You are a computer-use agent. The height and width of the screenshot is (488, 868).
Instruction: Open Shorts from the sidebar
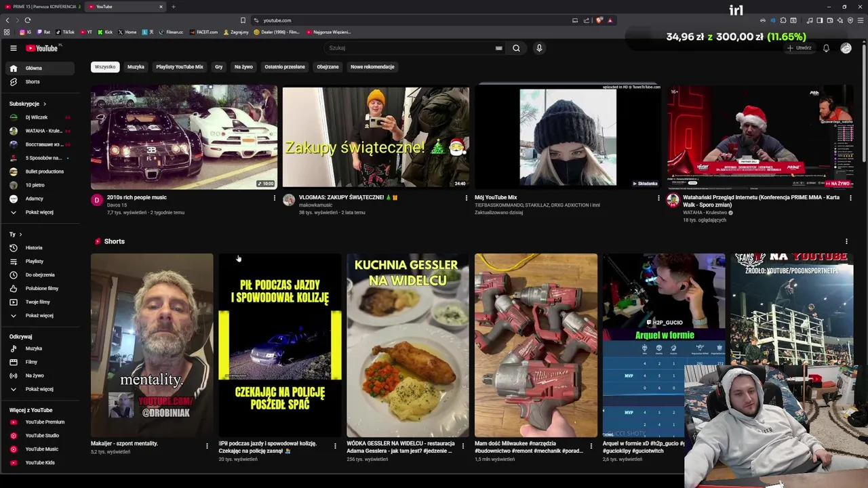coord(40,81)
